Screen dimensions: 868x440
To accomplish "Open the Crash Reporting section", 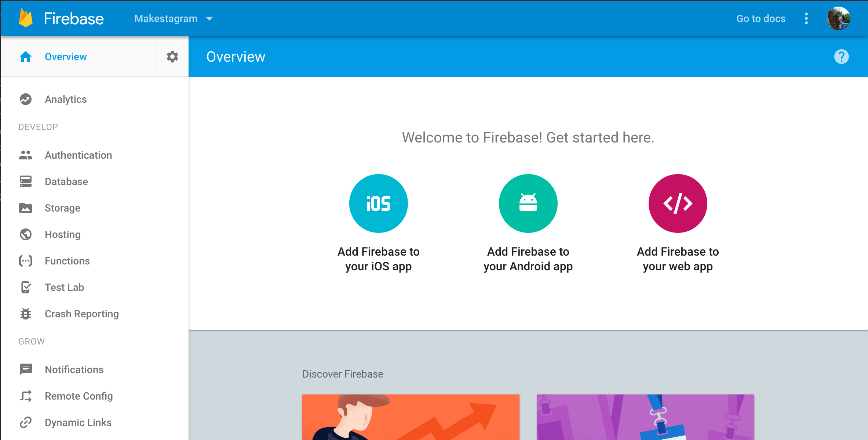I will pyautogui.click(x=82, y=314).
